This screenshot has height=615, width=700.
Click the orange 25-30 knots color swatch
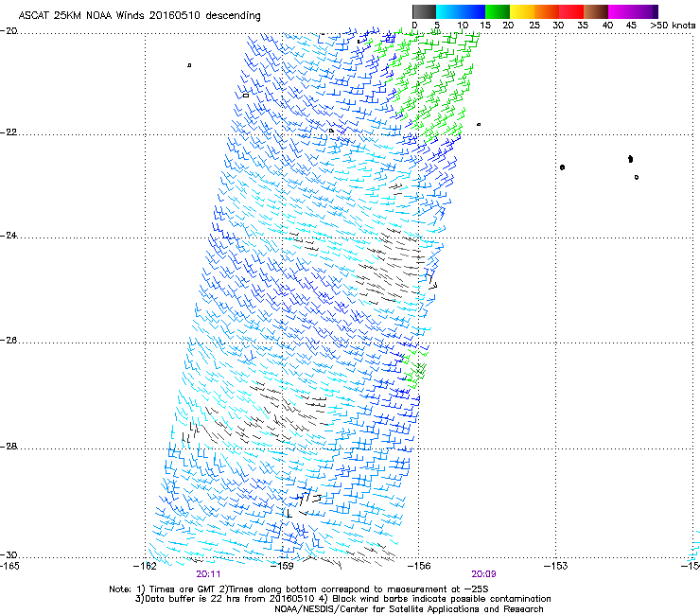coord(547,11)
